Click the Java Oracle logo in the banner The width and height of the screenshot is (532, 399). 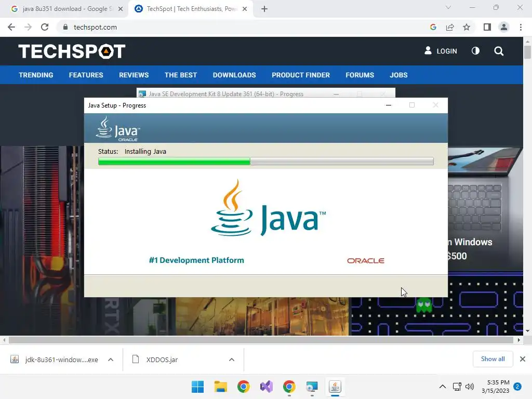click(118, 129)
